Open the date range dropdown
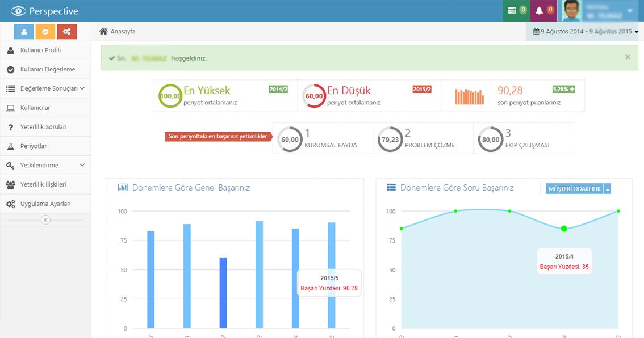Viewport: 644px width, 338px height. point(586,32)
